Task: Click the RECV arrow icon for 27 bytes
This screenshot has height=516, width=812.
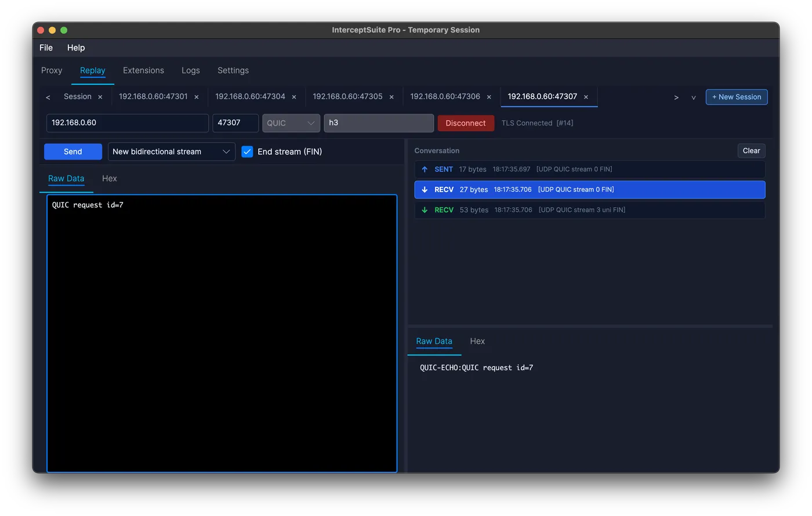Action: tap(425, 190)
